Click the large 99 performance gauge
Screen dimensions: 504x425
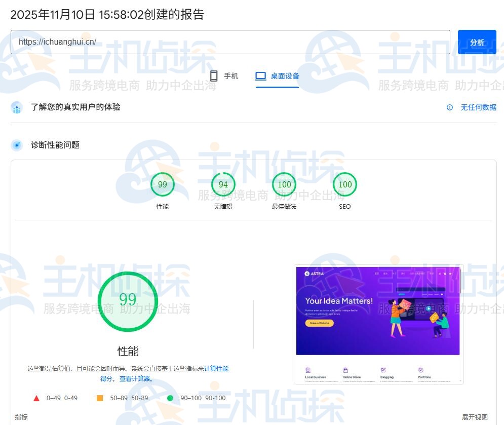(128, 301)
